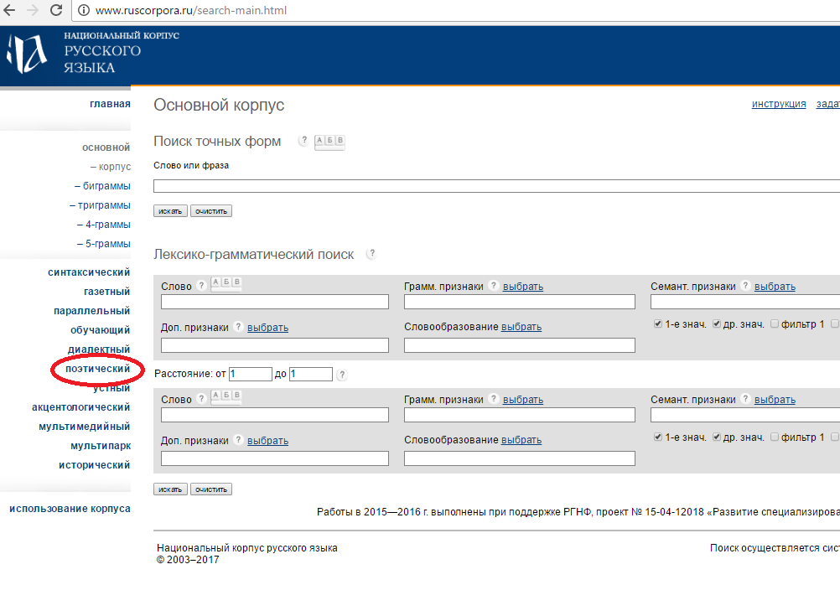Viewport: 840px width, 616px height.
Task: Click top очистить button under Слово или фраза
Action: pyautogui.click(x=211, y=211)
